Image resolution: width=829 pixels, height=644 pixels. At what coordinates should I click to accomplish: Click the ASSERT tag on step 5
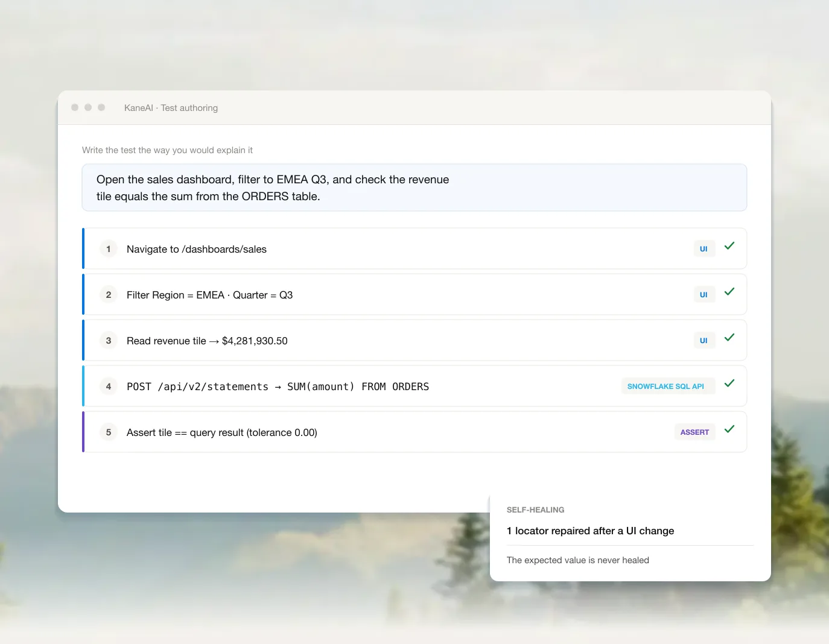[x=694, y=432]
